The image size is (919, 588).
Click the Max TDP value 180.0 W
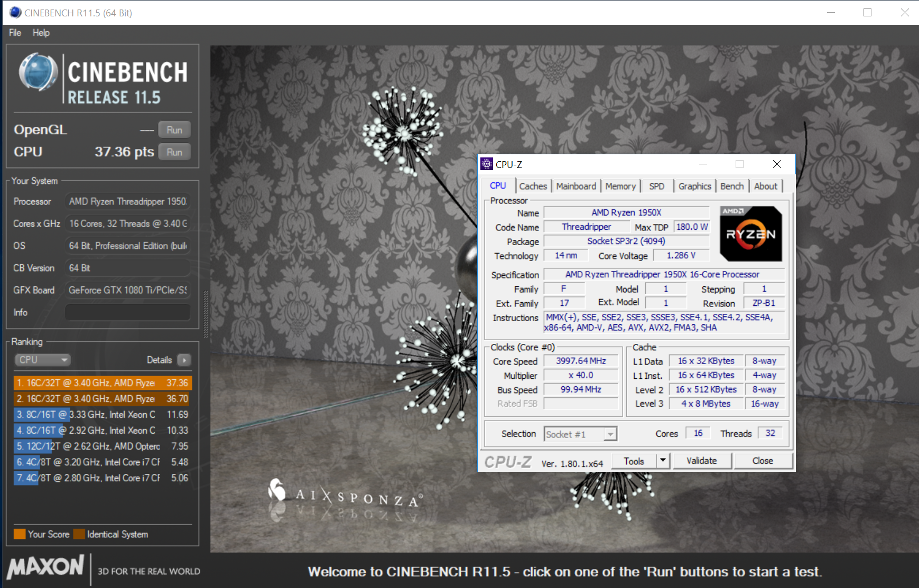pos(692,227)
